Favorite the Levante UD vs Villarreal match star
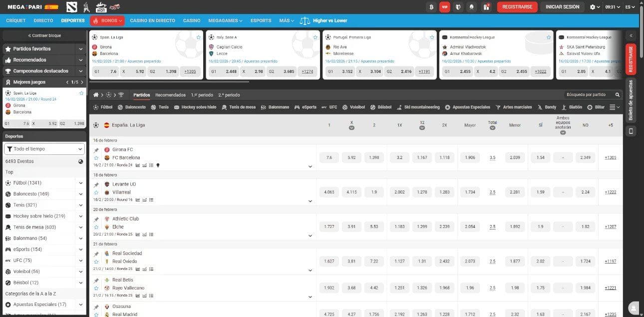Image resolution: width=644 pixels, height=317 pixels. tap(96, 192)
